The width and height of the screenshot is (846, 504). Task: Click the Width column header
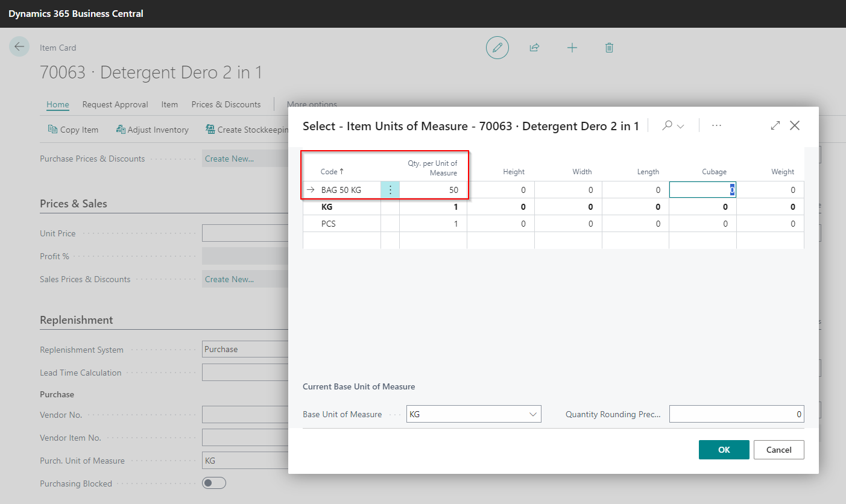pyautogui.click(x=582, y=172)
